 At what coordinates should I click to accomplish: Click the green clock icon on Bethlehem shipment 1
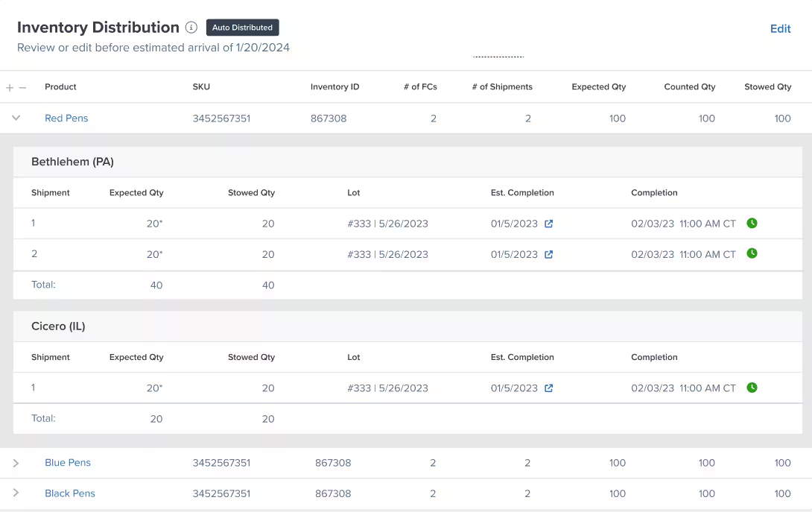752,222
